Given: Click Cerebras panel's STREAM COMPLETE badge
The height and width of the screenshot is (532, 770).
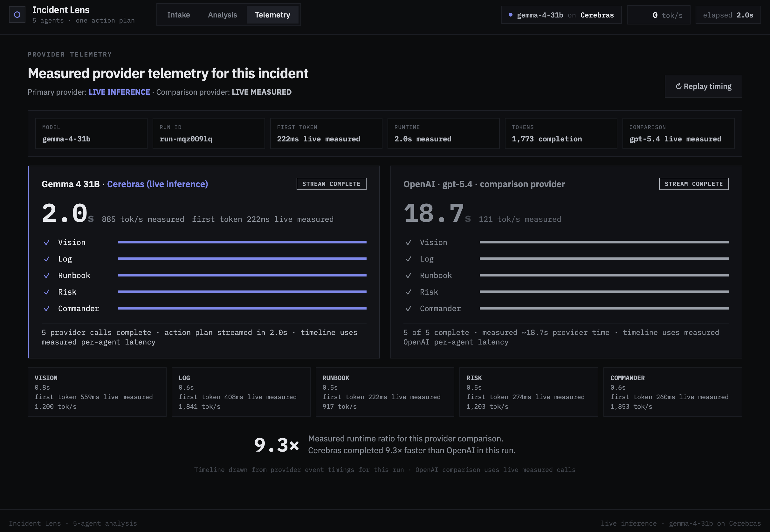Looking at the screenshot, I should click(x=332, y=184).
